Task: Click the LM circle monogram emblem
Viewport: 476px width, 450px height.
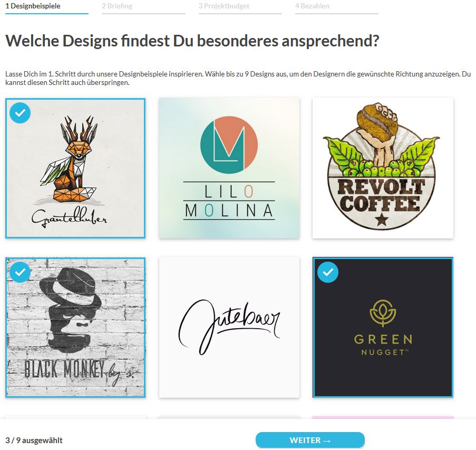Action: point(229,145)
